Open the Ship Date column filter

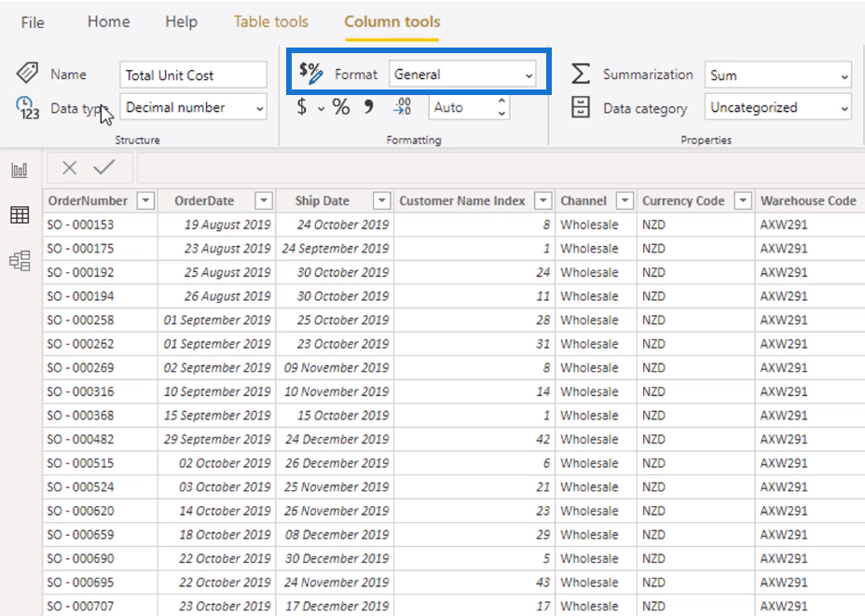tap(382, 200)
